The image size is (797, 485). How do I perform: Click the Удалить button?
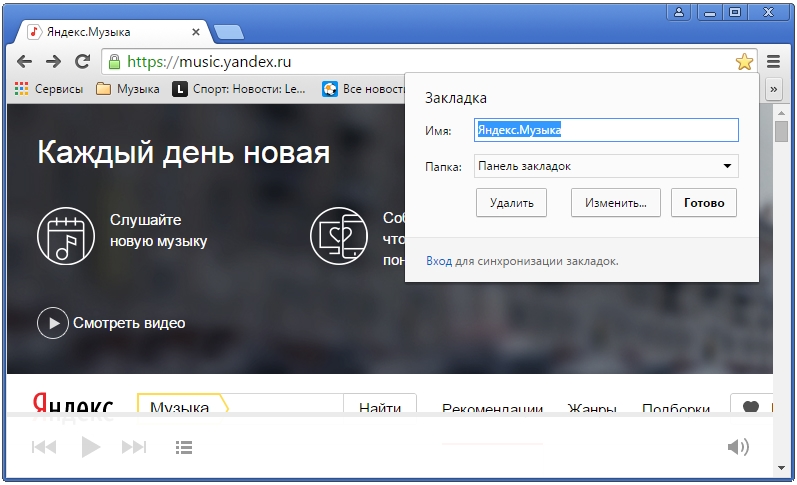511,203
